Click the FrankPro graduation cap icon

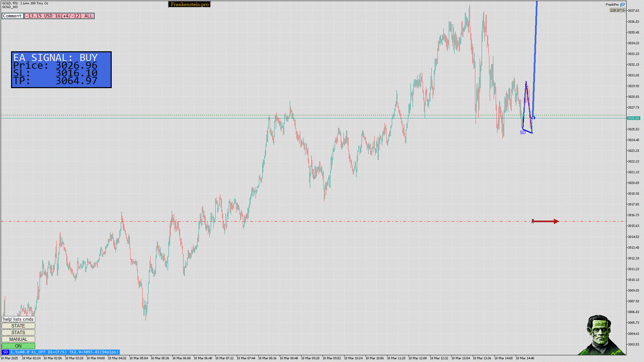[623, 5]
